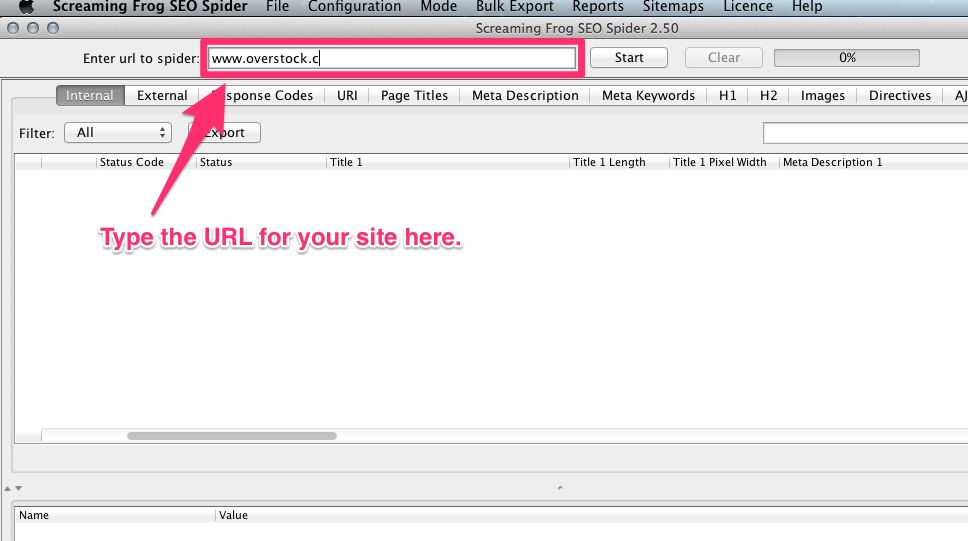Screen dimensions: 968x541
Task: Switch to the URI tab
Action: (347, 95)
